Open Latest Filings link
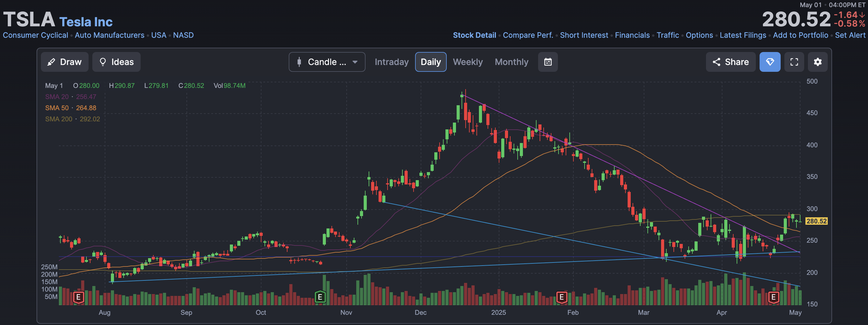 743,35
